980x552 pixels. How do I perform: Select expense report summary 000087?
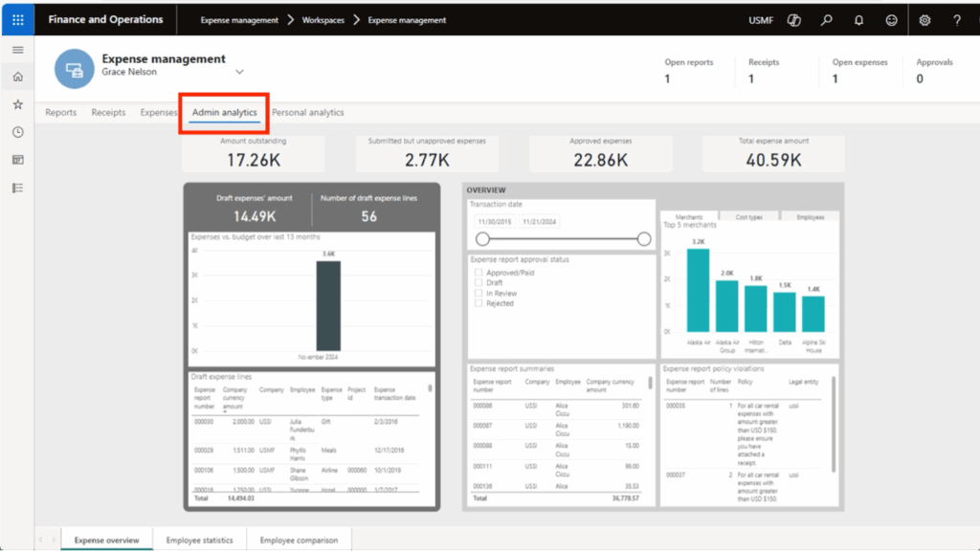pos(556,430)
